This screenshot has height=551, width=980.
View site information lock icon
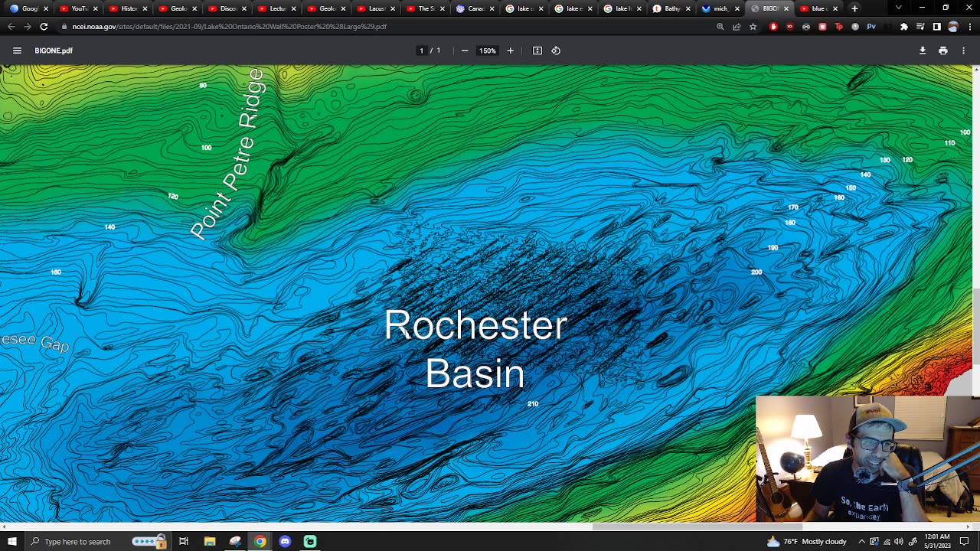pyautogui.click(x=64, y=27)
